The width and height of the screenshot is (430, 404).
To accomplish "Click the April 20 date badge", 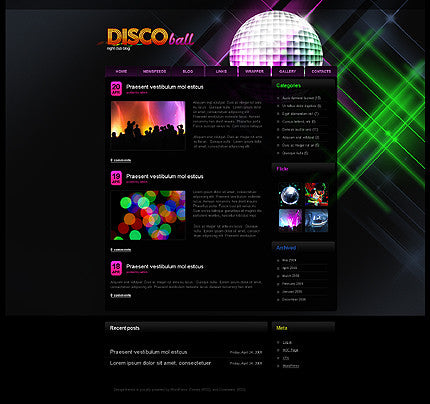I will (x=116, y=89).
